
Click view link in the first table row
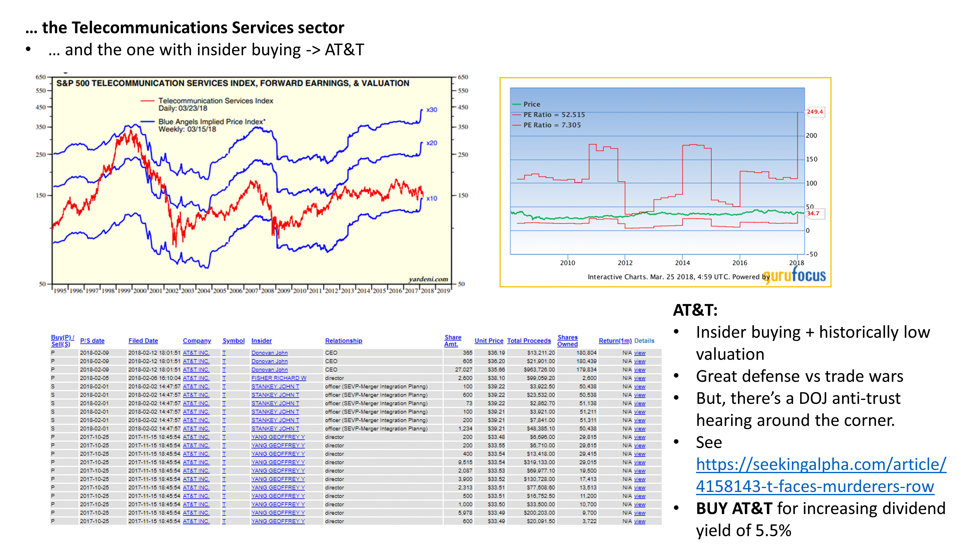click(x=639, y=353)
